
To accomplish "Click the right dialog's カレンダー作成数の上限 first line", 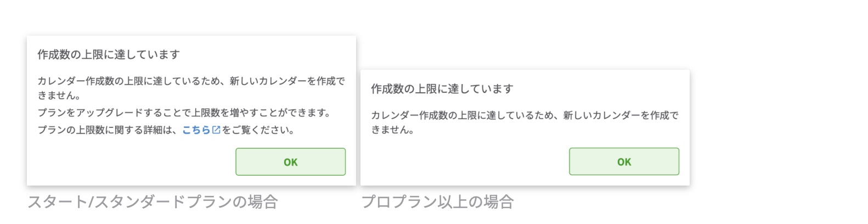I will (525, 115).
